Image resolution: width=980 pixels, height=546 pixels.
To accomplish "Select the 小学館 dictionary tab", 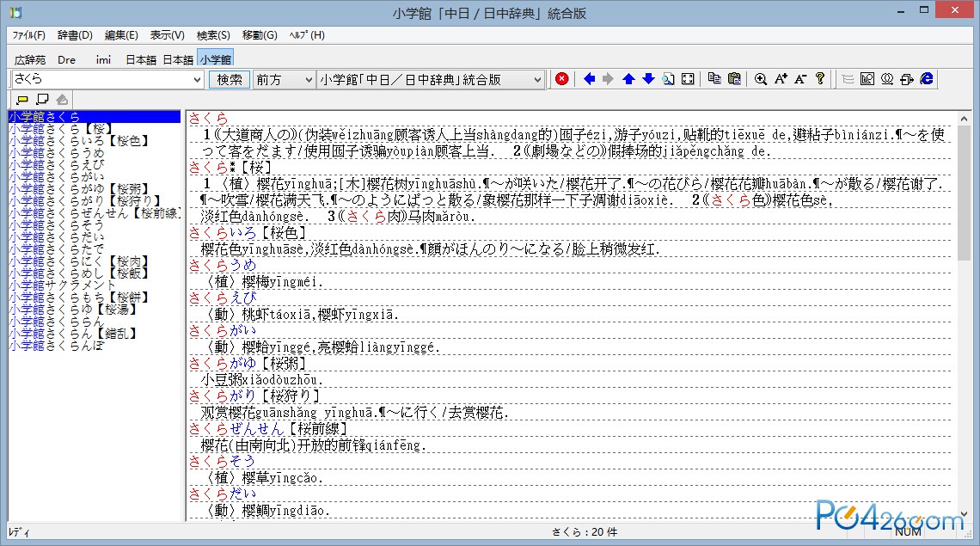I will point(216,58).
